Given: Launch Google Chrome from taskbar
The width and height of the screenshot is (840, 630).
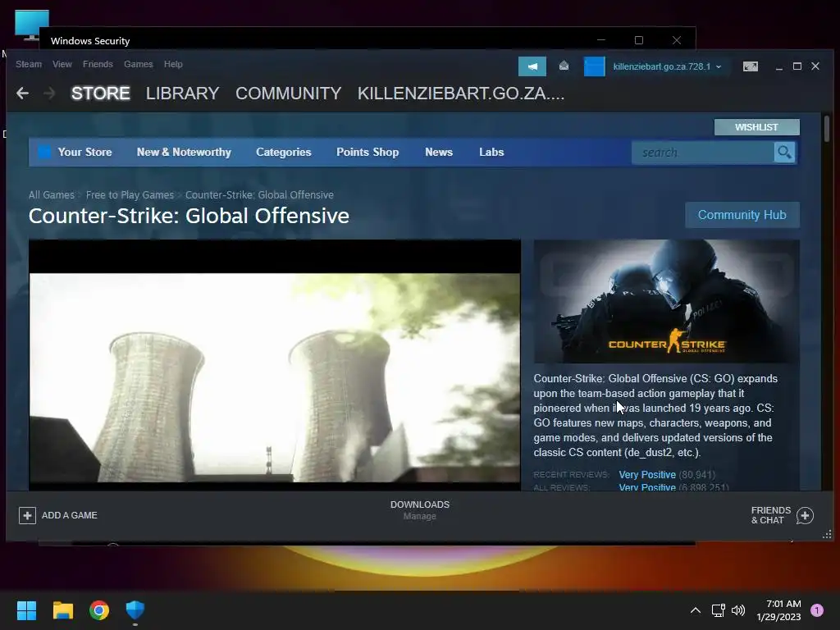Looking at the screenshot, I should pos(99,610).
